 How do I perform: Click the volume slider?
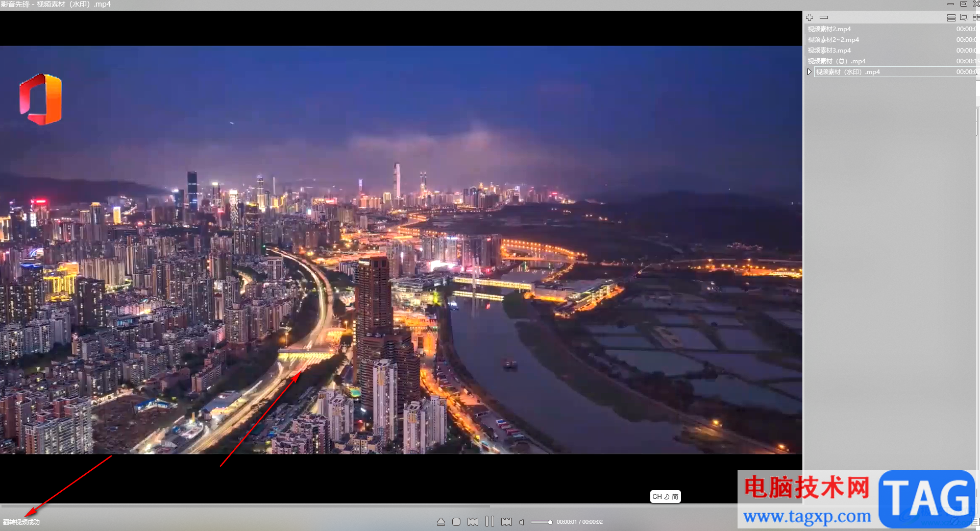click(542, 522)
